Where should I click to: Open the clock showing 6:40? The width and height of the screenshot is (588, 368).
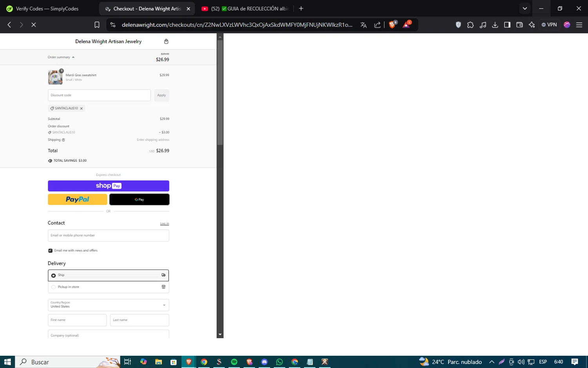(559, 362)
